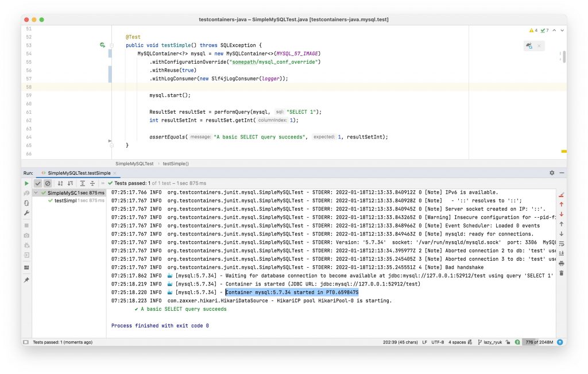This screenshot has width=588, height=374.
Task: Click the 4 spaces indent setting
Action: click(x=458, y=342)
